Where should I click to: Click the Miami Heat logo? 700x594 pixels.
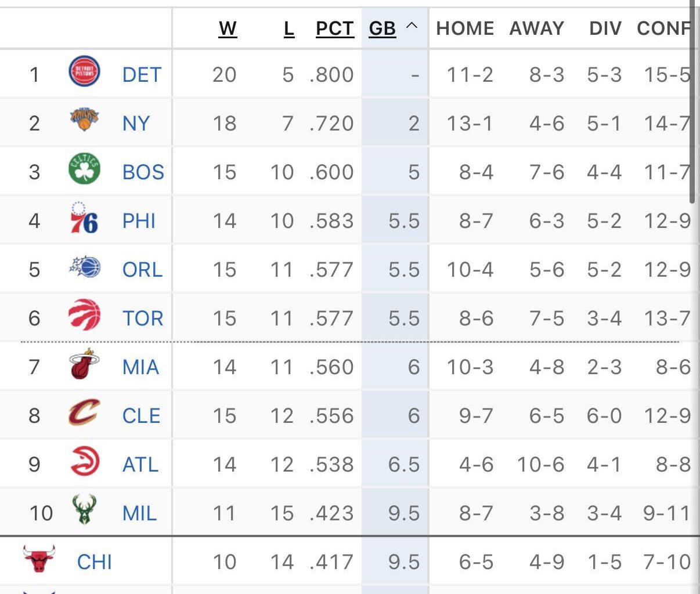(x=84, y=365)
